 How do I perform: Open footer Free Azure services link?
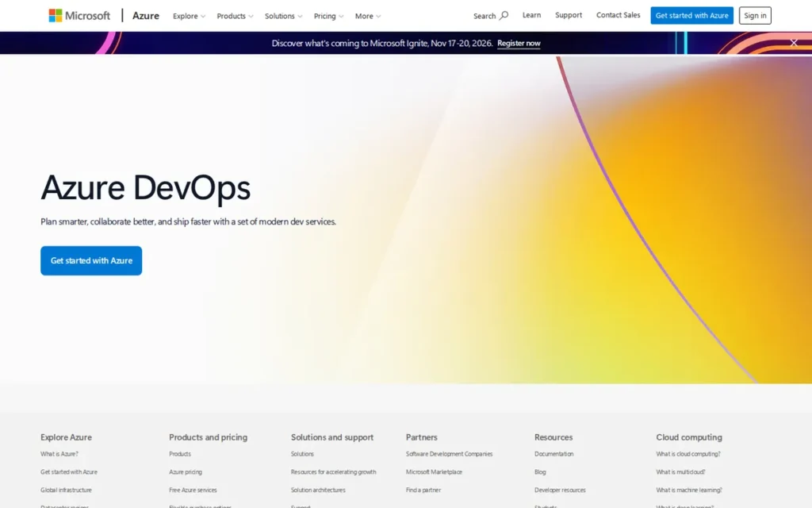tap(193, 490)
